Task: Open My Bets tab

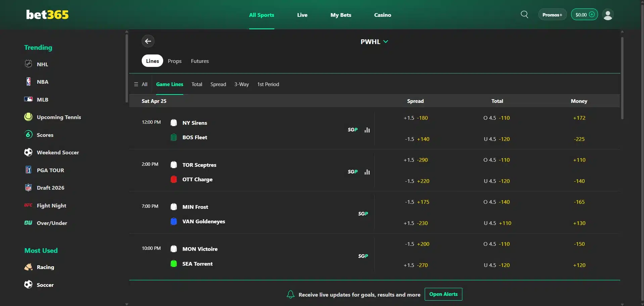Action: click(341, 15)
